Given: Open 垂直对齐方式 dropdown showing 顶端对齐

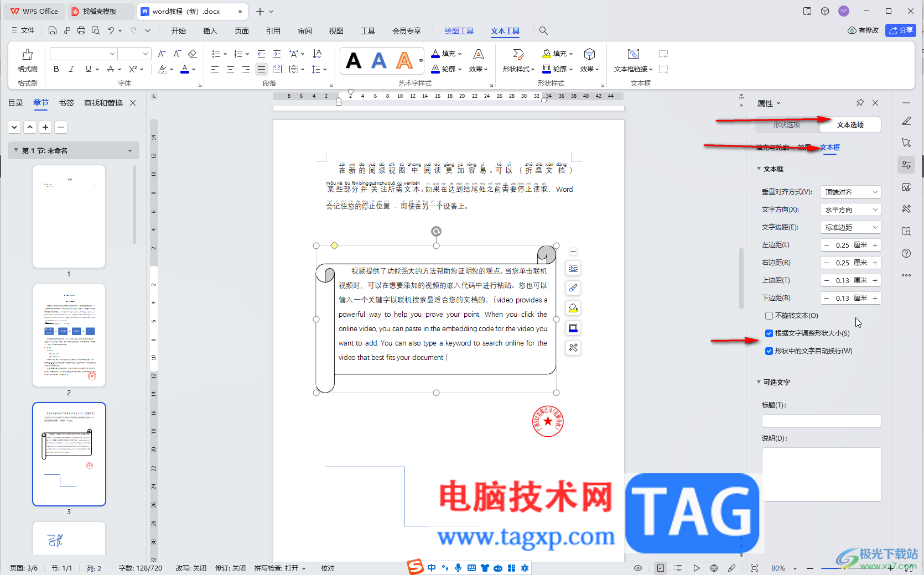Looking at the screenshot, I should click(x=850, y=192).
